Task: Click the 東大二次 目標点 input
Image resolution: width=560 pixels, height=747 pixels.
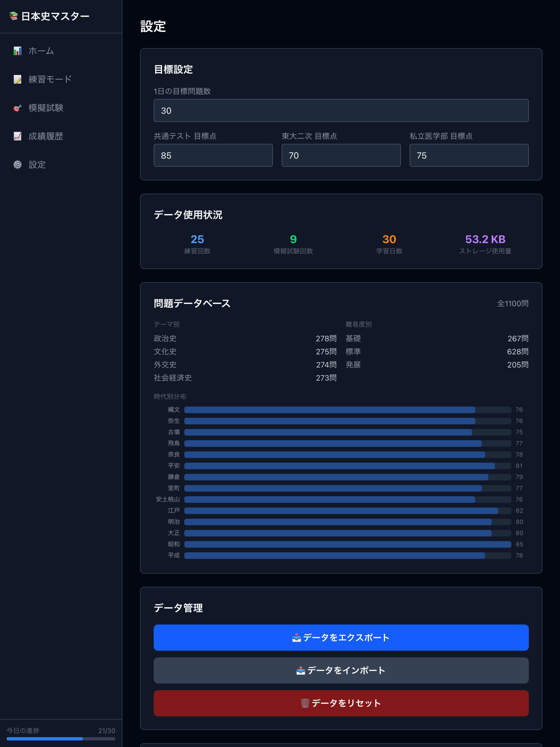Action: point(341,155)
